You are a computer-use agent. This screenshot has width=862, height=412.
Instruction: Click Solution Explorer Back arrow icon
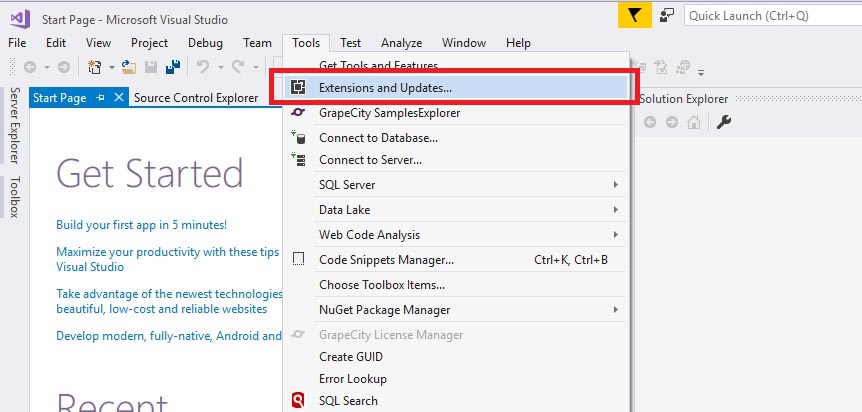[650, 122]
